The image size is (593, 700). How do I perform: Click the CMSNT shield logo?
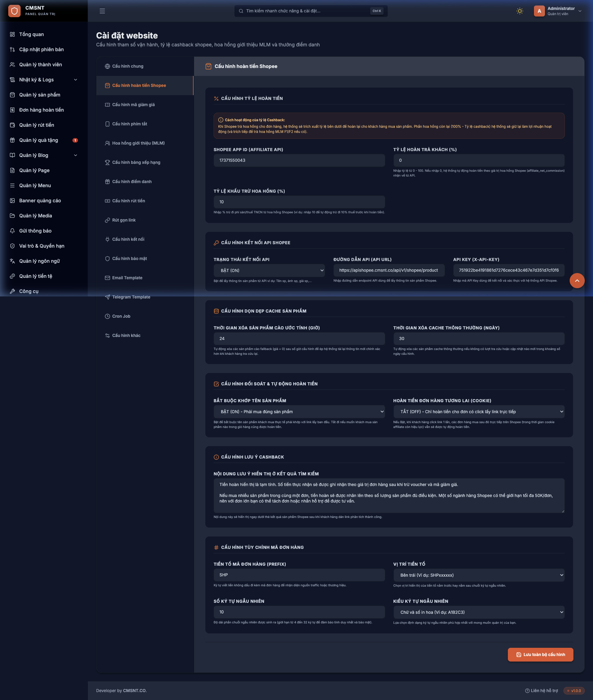14,11
